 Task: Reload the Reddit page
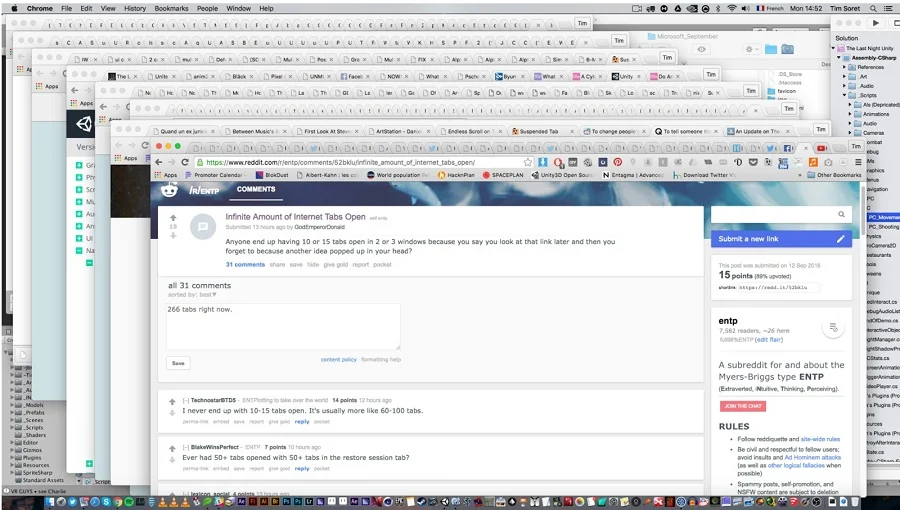coord(185,161)
